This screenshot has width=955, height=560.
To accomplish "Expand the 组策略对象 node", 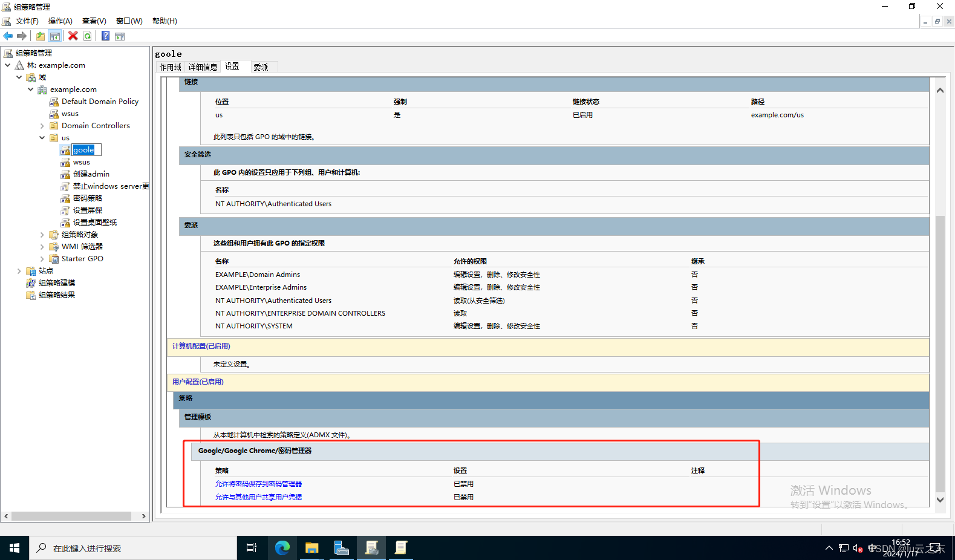I will pos(42,235).
